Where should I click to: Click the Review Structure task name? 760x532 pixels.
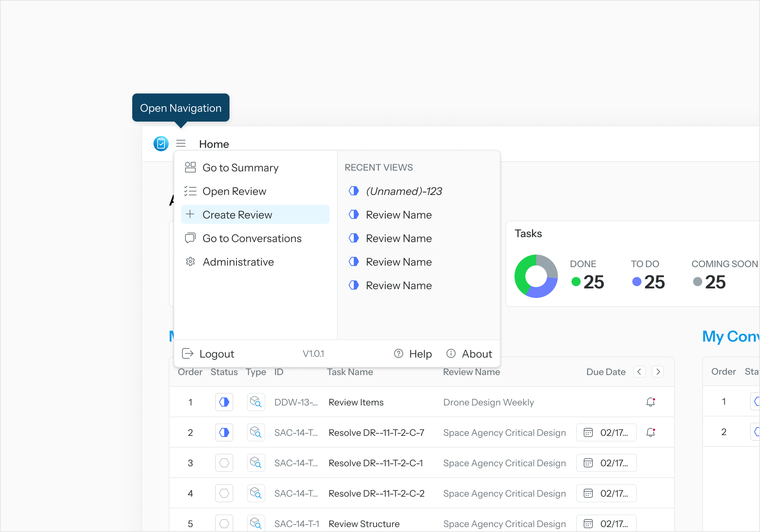(364, 524)
